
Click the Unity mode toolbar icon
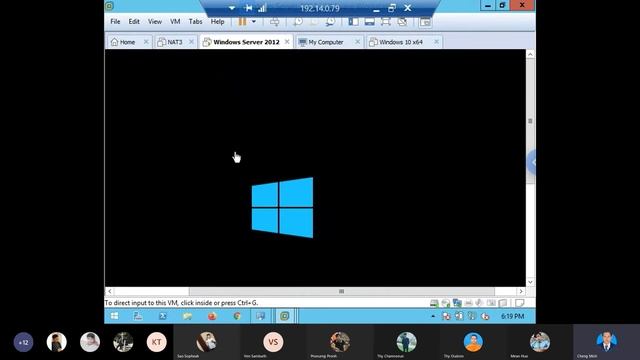(402, 22)
